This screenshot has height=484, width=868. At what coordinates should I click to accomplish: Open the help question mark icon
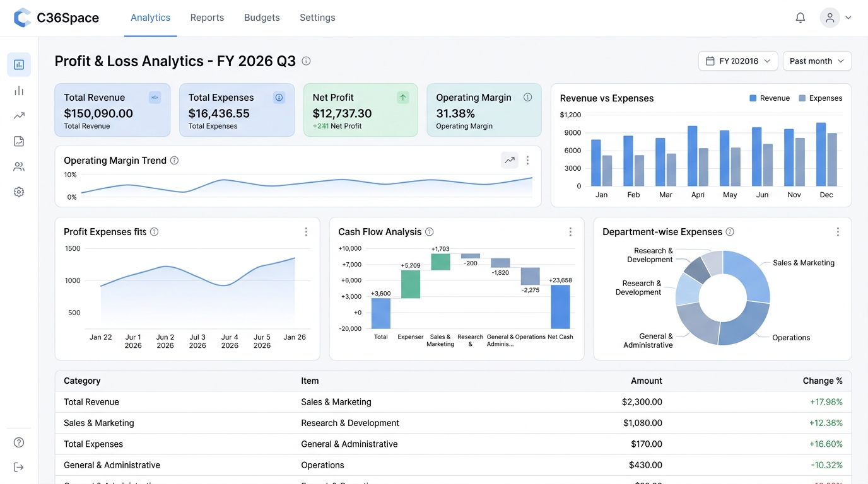click(x=19, y=442)
